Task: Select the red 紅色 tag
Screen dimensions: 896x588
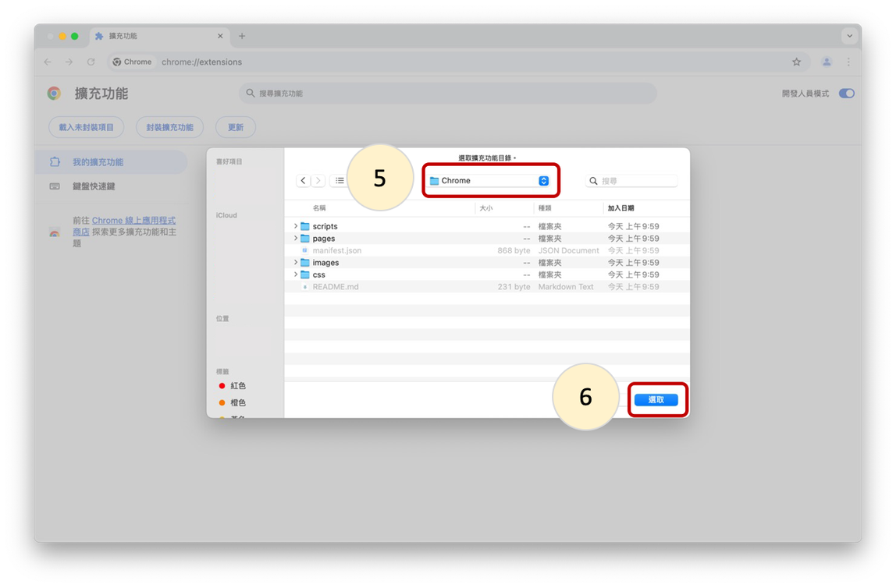Action: [x=237, y=386]
